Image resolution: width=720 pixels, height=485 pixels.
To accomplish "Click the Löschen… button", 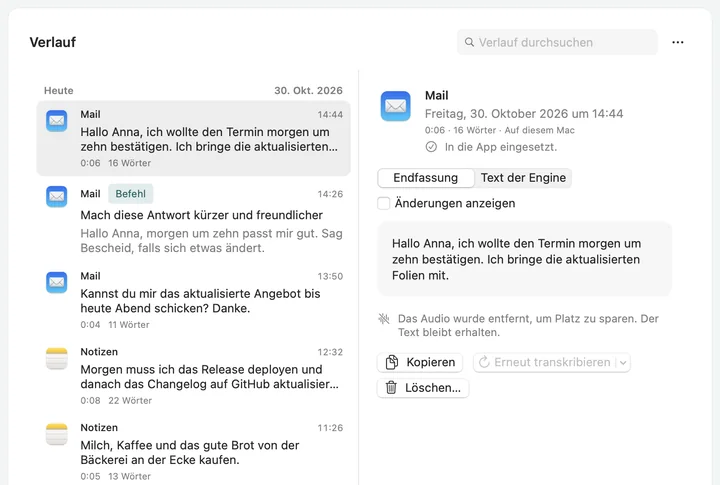I will pos(423,388).
